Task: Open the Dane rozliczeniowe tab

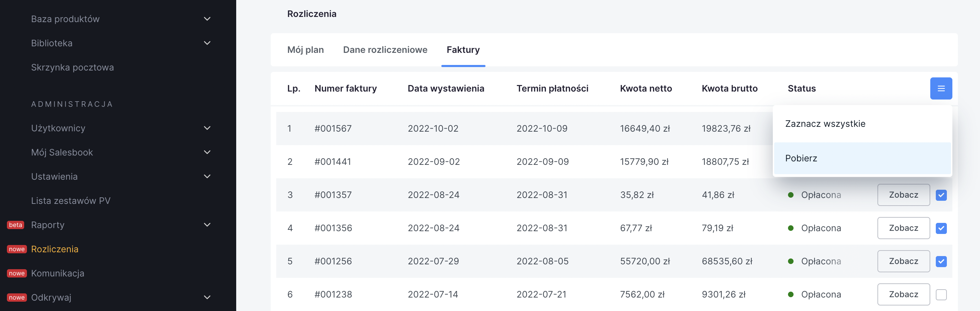Action: click(x=385, y=50)
